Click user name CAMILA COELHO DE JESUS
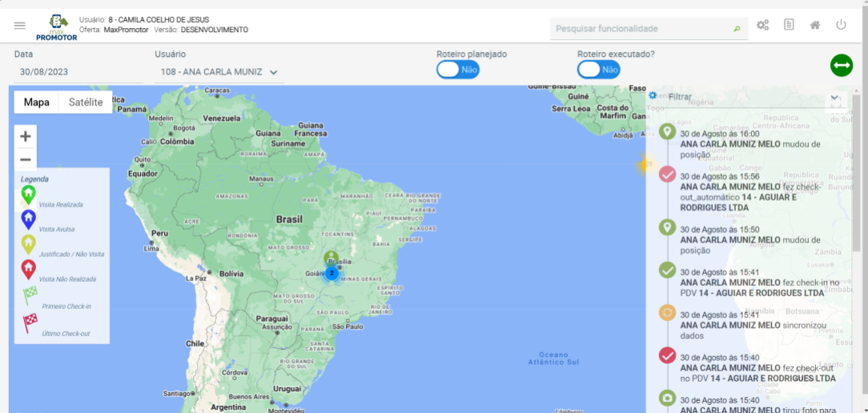This screenshot has height=413, width=868. (159, 19)
